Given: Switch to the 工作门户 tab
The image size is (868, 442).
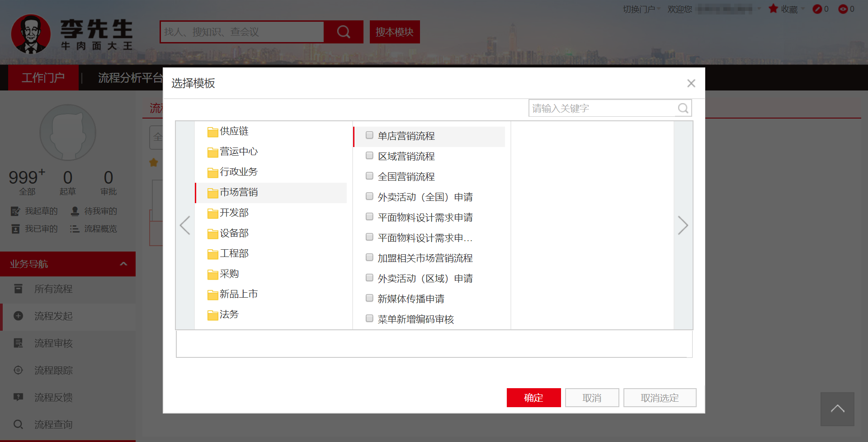Looking at the screenshot, I should tap(43, 78).
